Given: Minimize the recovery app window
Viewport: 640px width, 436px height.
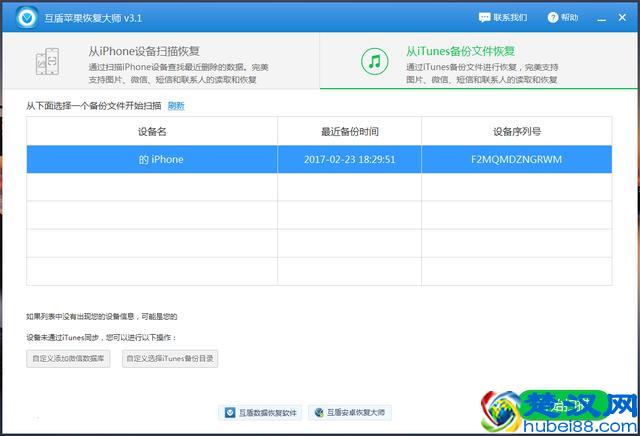Looking at the screenshot, I should (x=602, y=18).
